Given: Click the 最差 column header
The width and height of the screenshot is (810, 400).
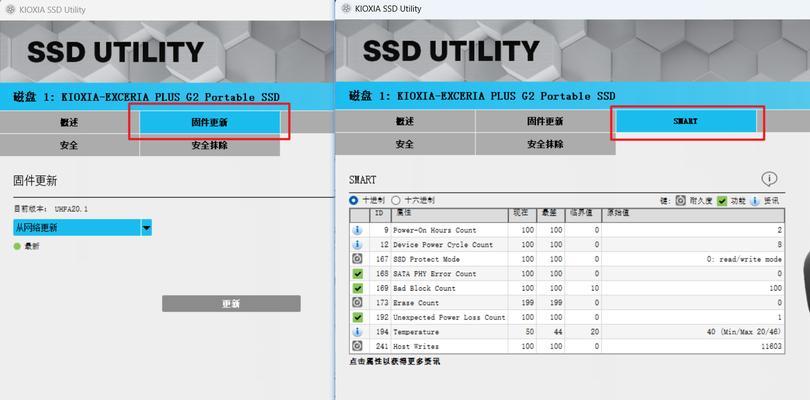Looking at the screenshot, I should [x=551, y=213].
